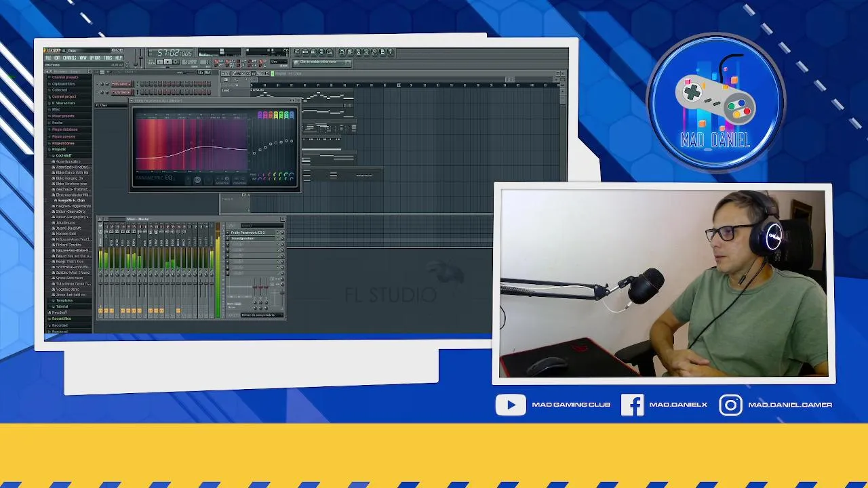Open the EDIT menu
This screenshot has height=488, width=868.
(57, 58)
